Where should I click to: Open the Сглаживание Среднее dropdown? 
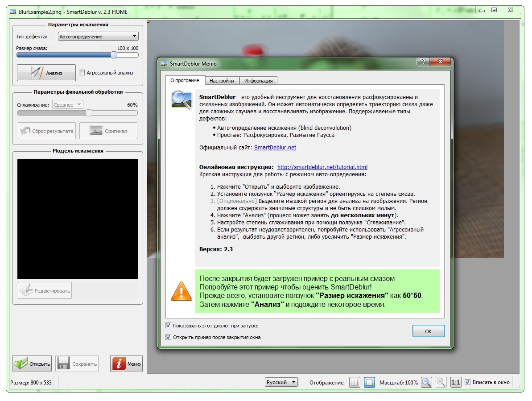(x=68, y=104)
